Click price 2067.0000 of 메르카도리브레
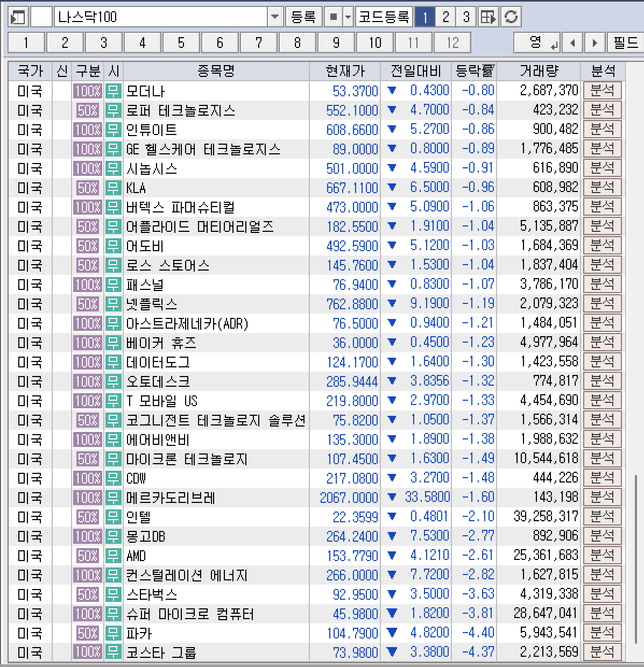 coord(349,498)
